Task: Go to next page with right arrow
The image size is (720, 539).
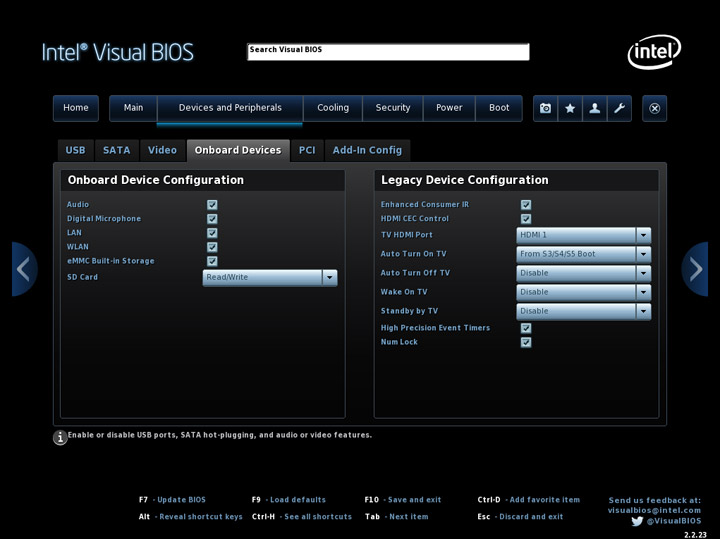Action: [695, 269]
